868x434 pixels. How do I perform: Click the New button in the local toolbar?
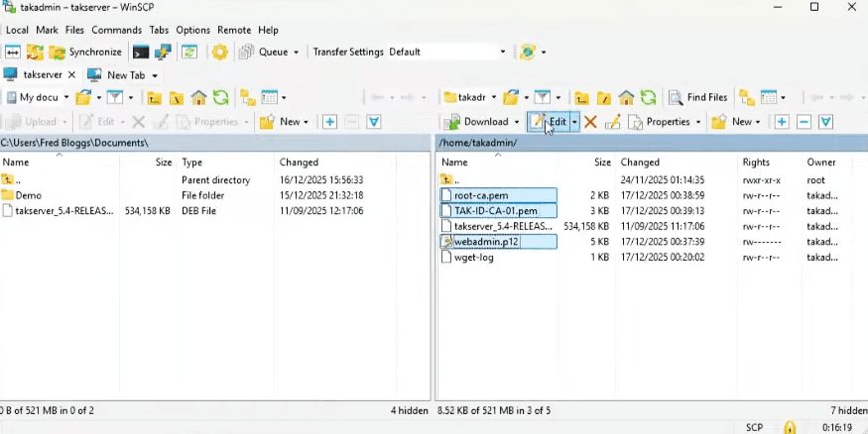point(284,122)
